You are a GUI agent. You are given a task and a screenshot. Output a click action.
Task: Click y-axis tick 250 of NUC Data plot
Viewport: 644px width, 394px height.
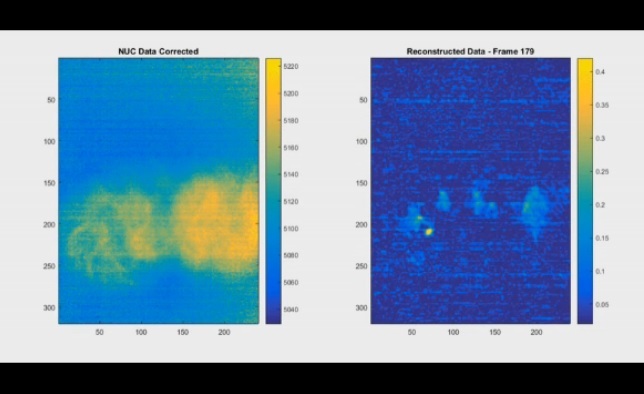pos(49,266)
